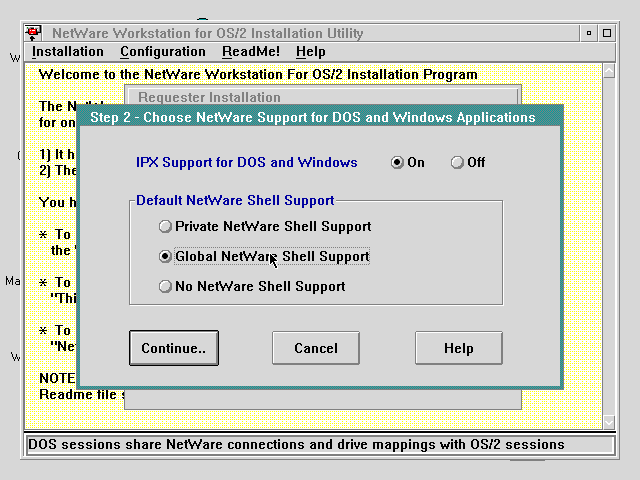Screen dimensions: 640x480
Task: Maximize the Installation Utility window
Action: click(607, 33)
